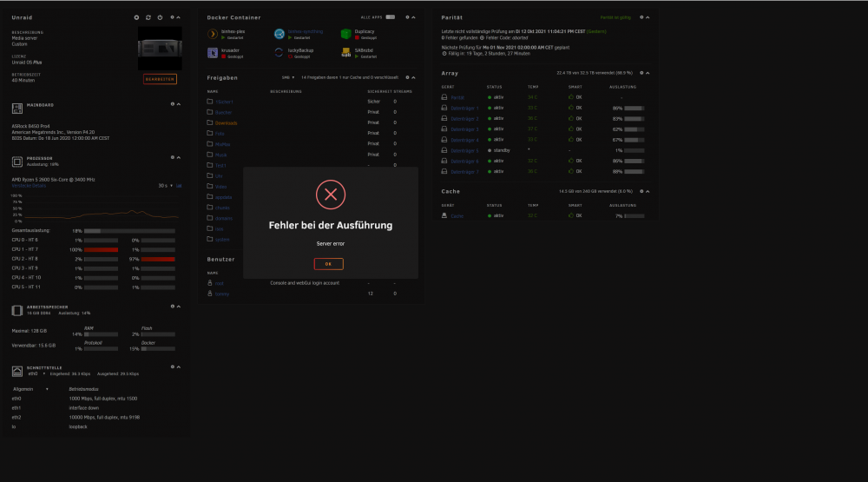The image size is (868, 482).
Task: Open Datenträger 5 device link
Action: click(464, 151)
